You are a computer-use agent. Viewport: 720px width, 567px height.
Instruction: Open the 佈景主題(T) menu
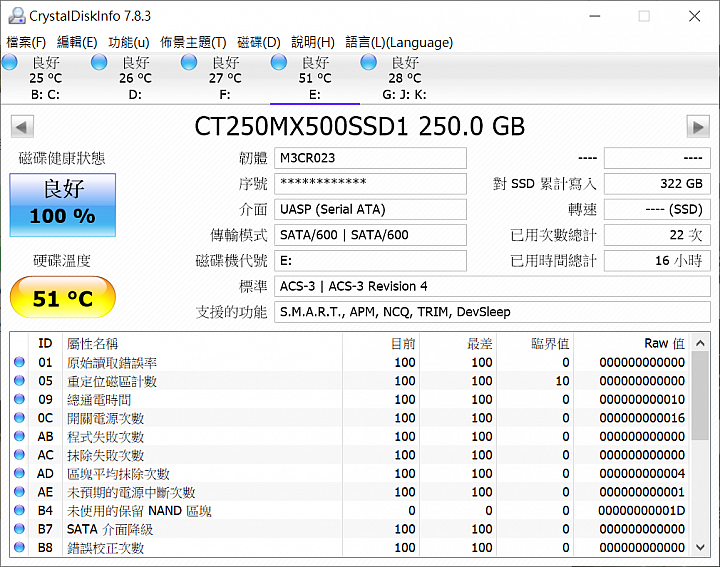click(x=193, y=42)
